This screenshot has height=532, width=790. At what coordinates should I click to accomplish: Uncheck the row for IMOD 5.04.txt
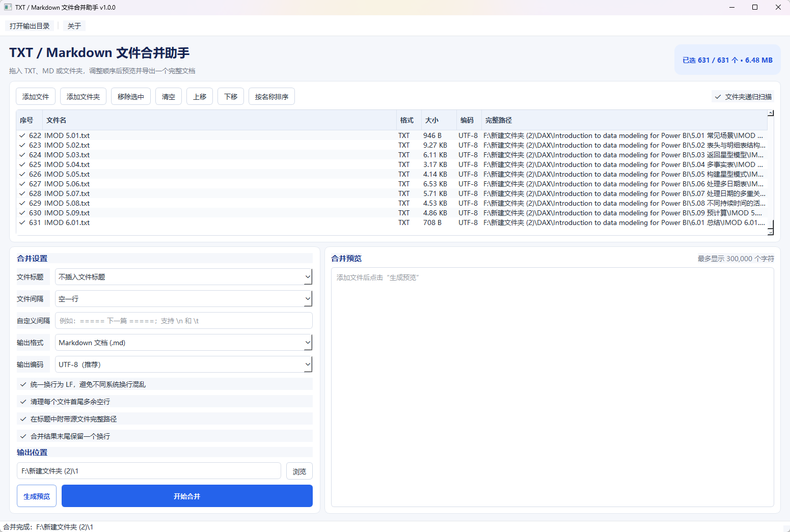coord(22,164)
